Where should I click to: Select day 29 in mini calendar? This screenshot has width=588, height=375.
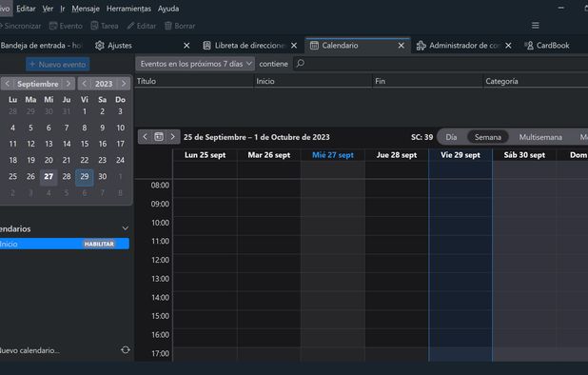85,177
